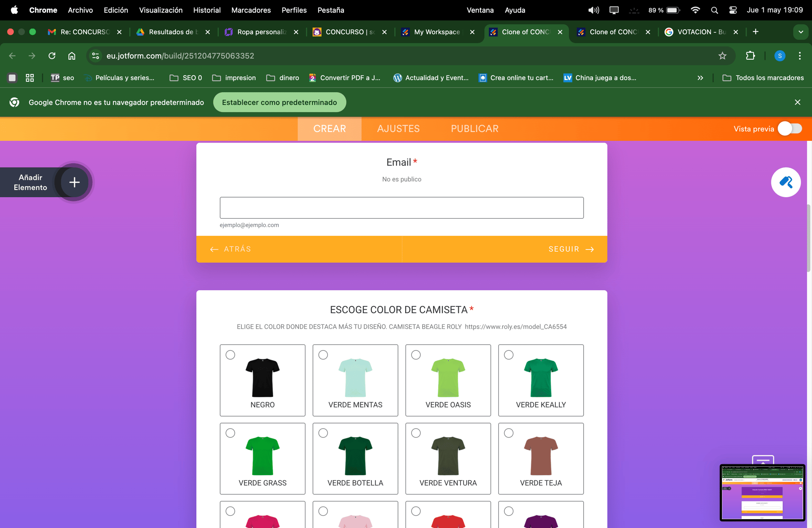Toggle the Vista previa switch
The width and height of the screenshot is (812, 528).
(x=790, y=129)
